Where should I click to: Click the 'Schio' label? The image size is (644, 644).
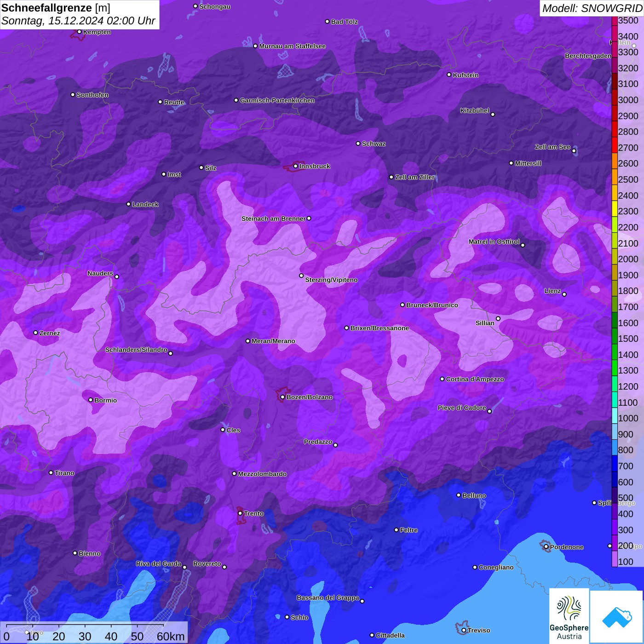point(299,617)
